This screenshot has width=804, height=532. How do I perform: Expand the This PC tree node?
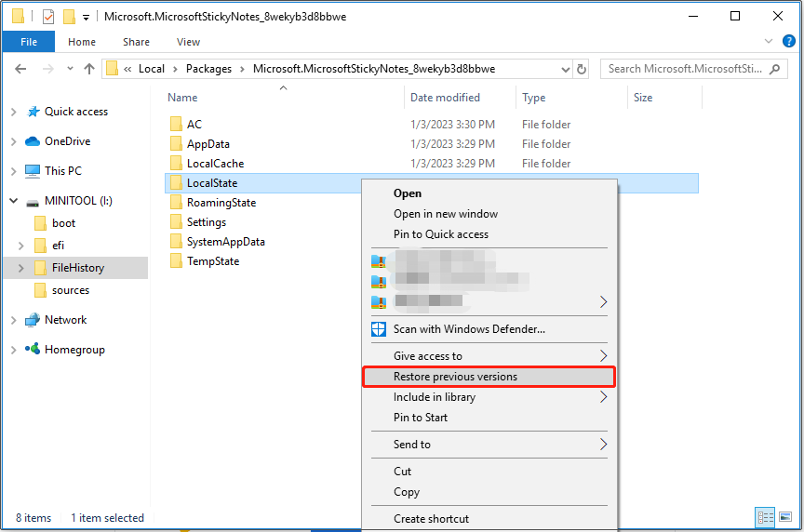click(13, 171)
